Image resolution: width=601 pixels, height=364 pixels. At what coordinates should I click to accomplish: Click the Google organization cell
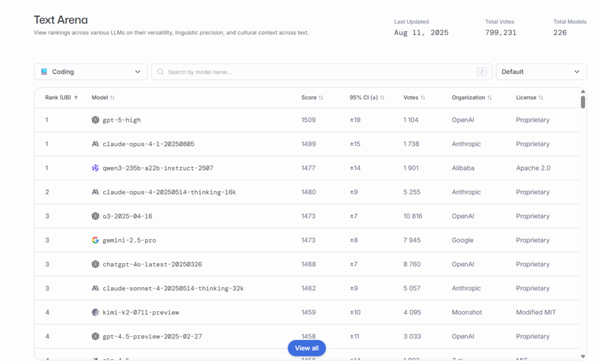click(462, 240)
